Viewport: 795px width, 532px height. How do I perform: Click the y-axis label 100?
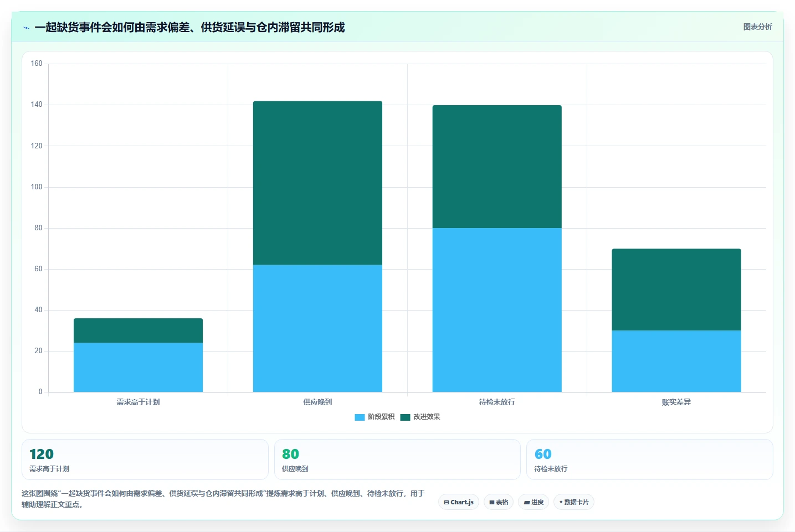pyautogui.click(x=37, y=187)
